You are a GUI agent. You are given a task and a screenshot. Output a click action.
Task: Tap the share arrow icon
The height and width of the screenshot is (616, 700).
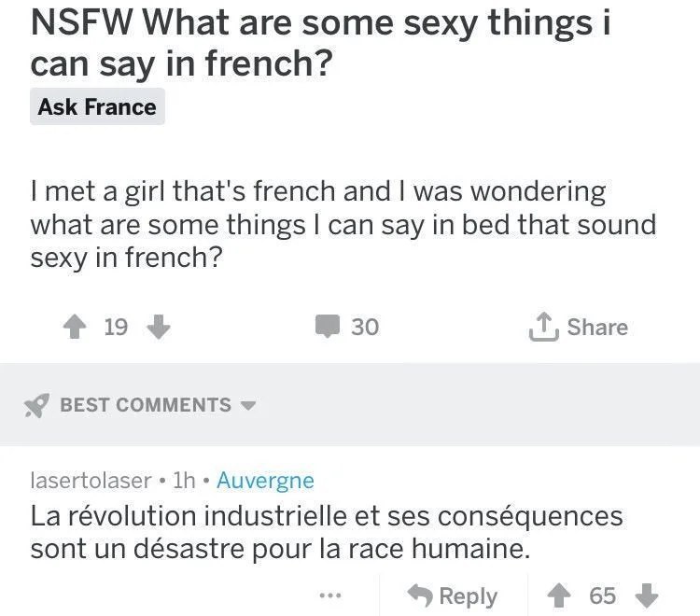click(542, 327)
